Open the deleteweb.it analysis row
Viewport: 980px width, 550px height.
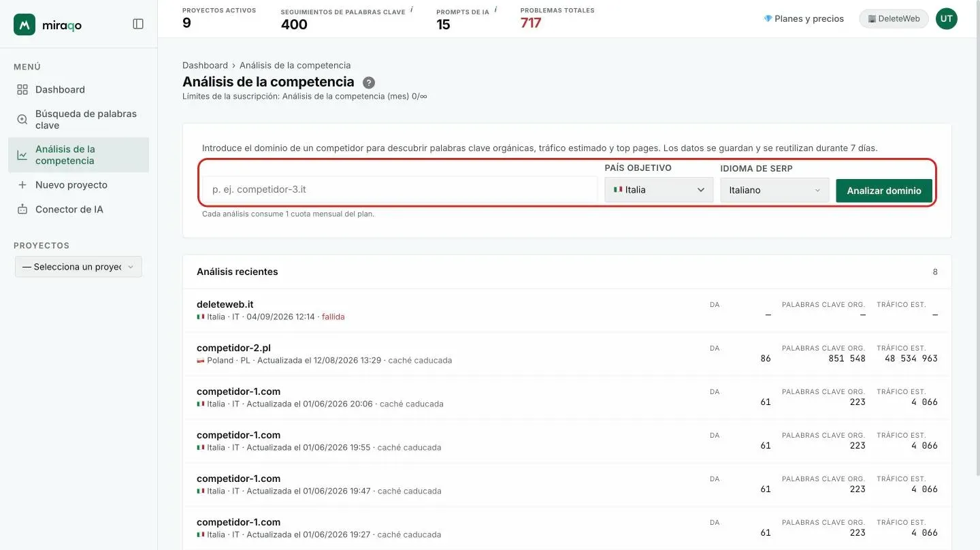pos(567,310)
